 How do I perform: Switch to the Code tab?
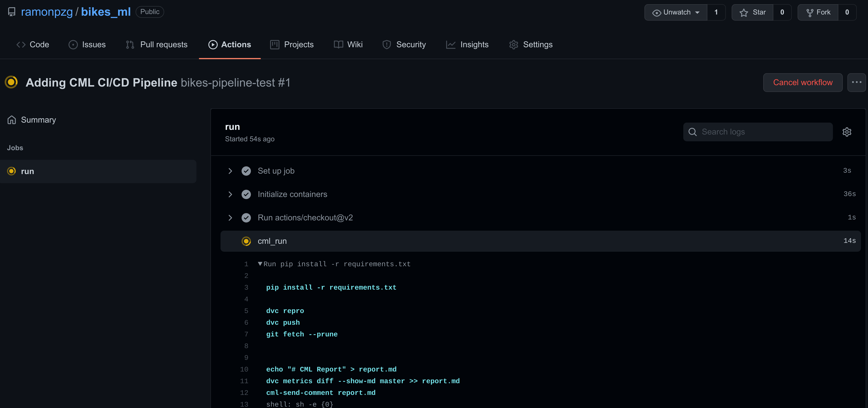coord(33,44)
